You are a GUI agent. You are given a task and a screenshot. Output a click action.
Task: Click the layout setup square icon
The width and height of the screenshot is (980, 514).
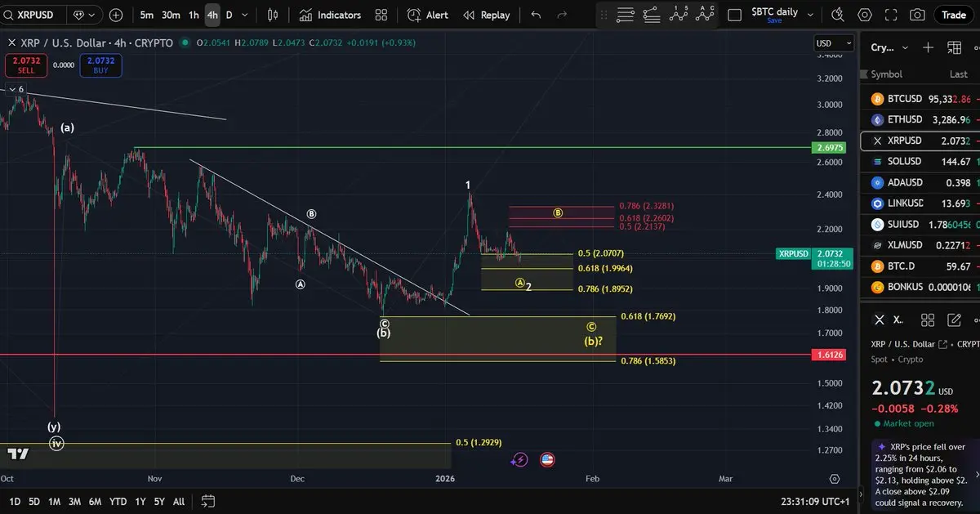(735, 15)
